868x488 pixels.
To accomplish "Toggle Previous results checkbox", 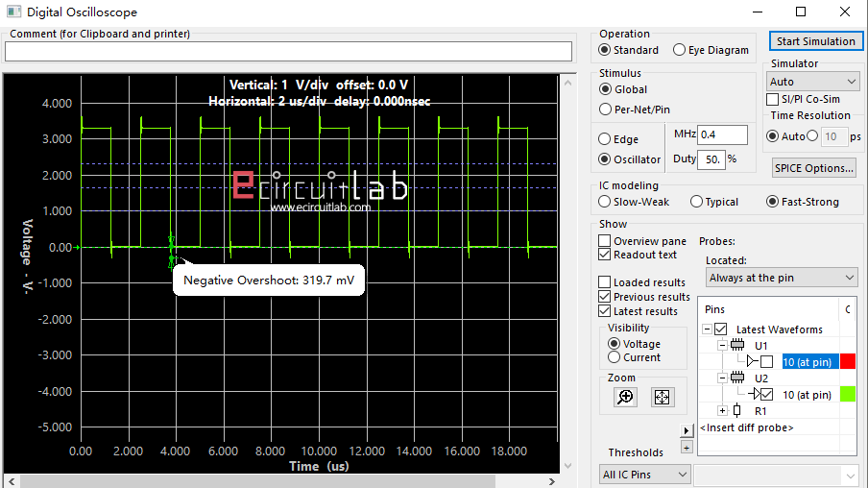I will pyautogui.click(x=605, y=297).
